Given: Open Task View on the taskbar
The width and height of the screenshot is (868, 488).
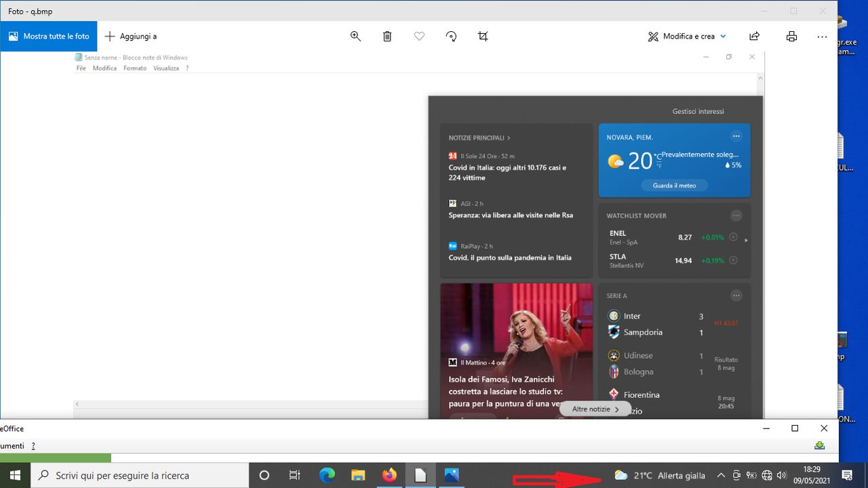Looking at the screenshot, I should (x=295, y=475).
